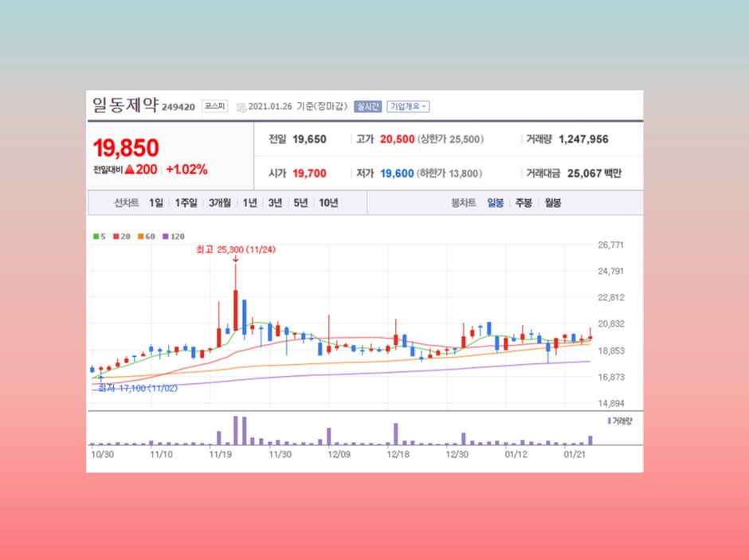Click the 실시간 button
This screenshot has width=749, height=560.
click(367, 107)
